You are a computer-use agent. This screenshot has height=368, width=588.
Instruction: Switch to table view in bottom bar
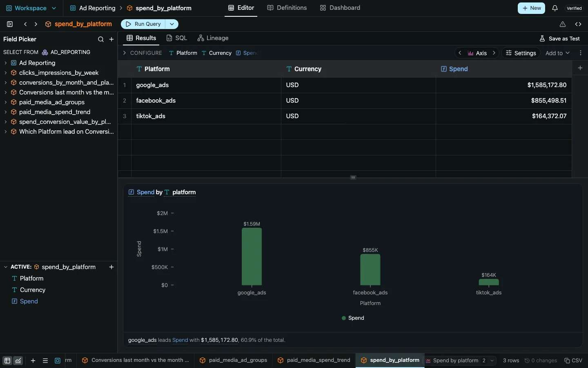[x=7, y=361]
